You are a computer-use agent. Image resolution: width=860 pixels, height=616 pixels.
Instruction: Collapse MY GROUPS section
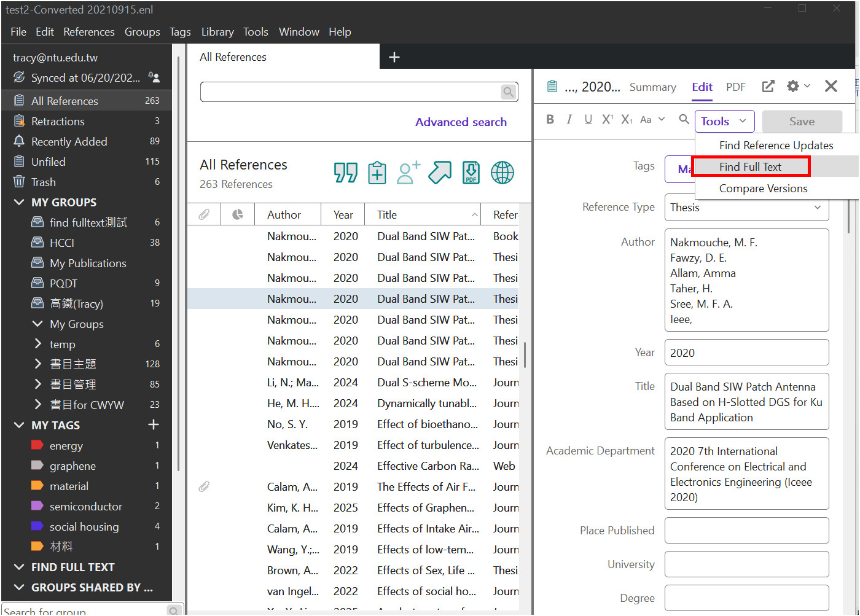19,202
